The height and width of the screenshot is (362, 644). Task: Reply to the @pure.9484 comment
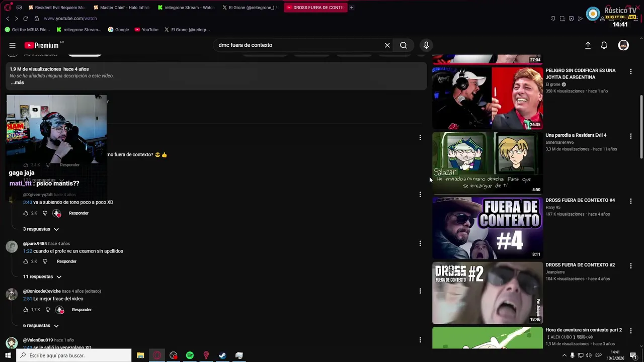(66, 261)
